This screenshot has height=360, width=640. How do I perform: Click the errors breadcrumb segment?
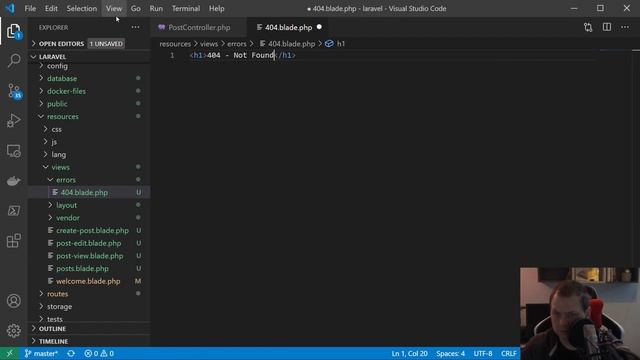tap(237, 44)
